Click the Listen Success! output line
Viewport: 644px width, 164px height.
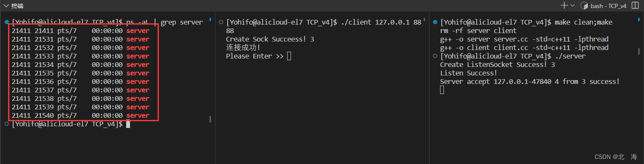468,73
